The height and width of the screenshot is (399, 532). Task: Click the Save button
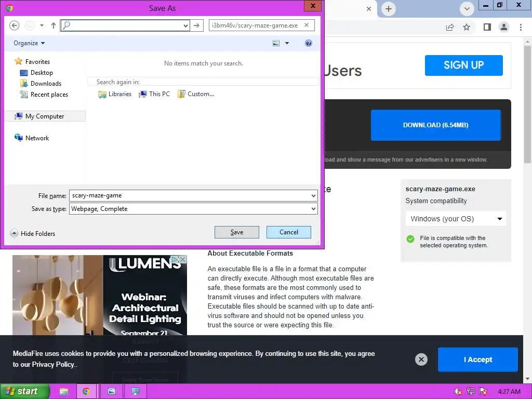pos(237,232)
